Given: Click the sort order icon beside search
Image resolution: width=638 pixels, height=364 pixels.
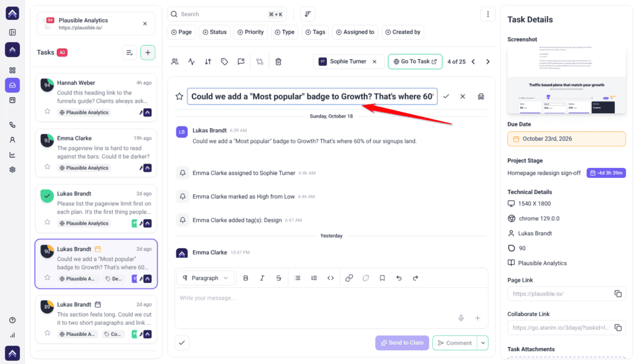Looking at the screenshot, I should (x=308, y=14).
